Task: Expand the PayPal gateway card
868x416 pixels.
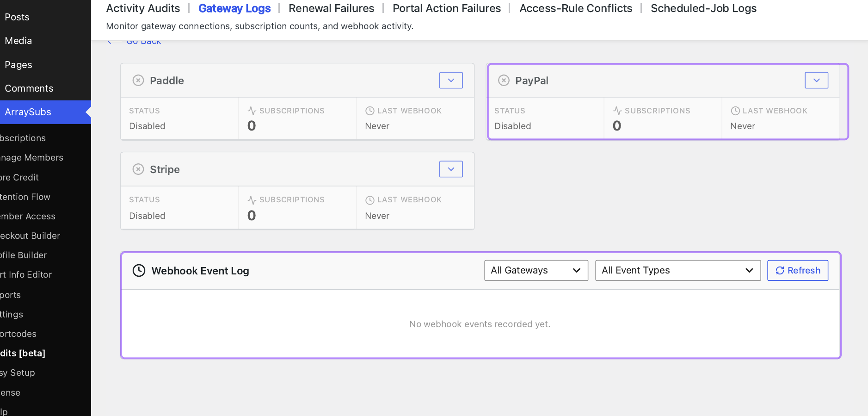Action: click(x=816, y=81)
